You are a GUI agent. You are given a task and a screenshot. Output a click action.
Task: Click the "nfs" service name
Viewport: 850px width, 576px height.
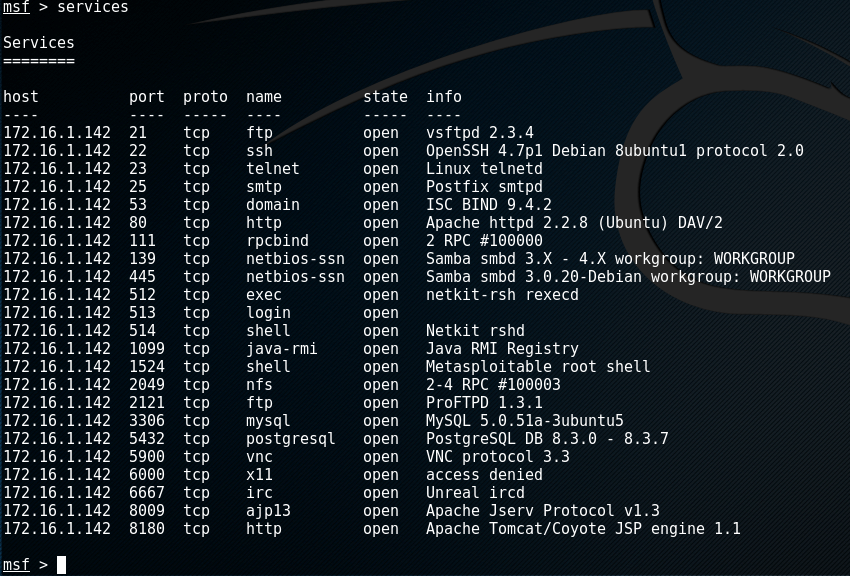tap(259, 384)
